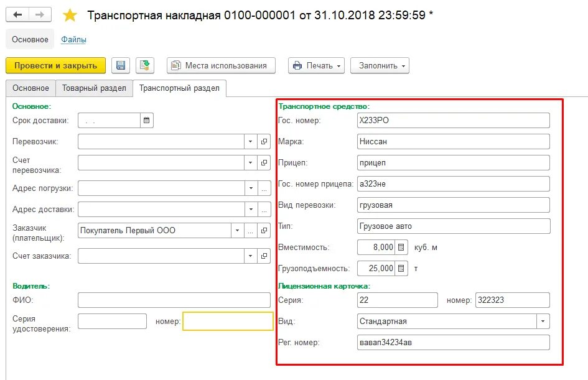Expand the Адрес доставки dropdown list
The image size is (588, 380).
tap(251, 209)
